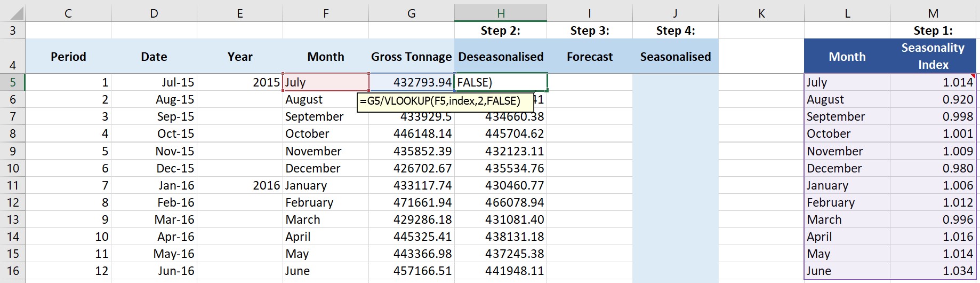
Task: Select the 'Jun-16' date cell
Action: 154,271
